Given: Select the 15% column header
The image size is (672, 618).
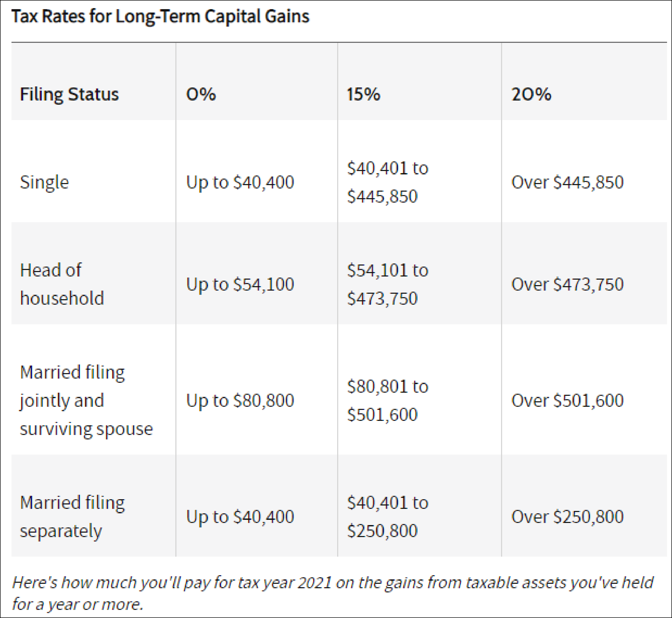Looking at the screenshot, I should [364, 94].
